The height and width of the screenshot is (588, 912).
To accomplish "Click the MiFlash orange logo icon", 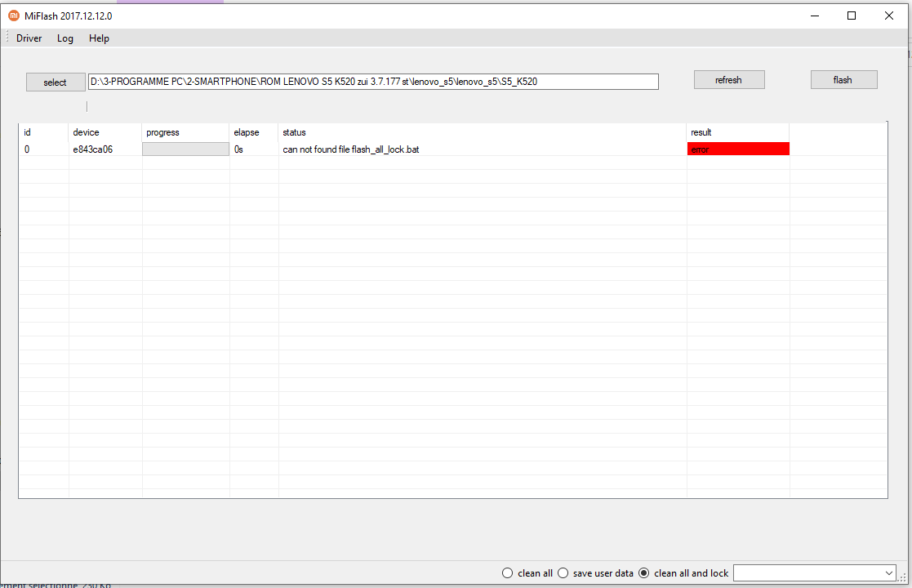I will click(x=14, y=16).
